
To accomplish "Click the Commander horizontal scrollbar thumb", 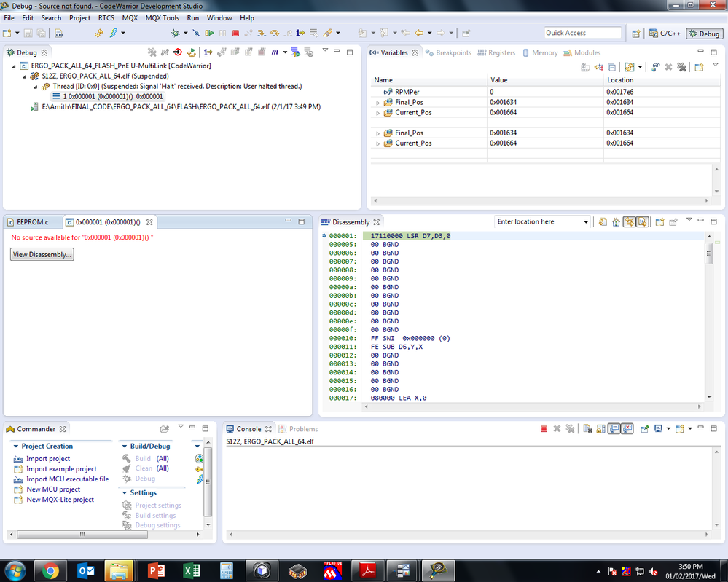I will [x=82, y=535].
